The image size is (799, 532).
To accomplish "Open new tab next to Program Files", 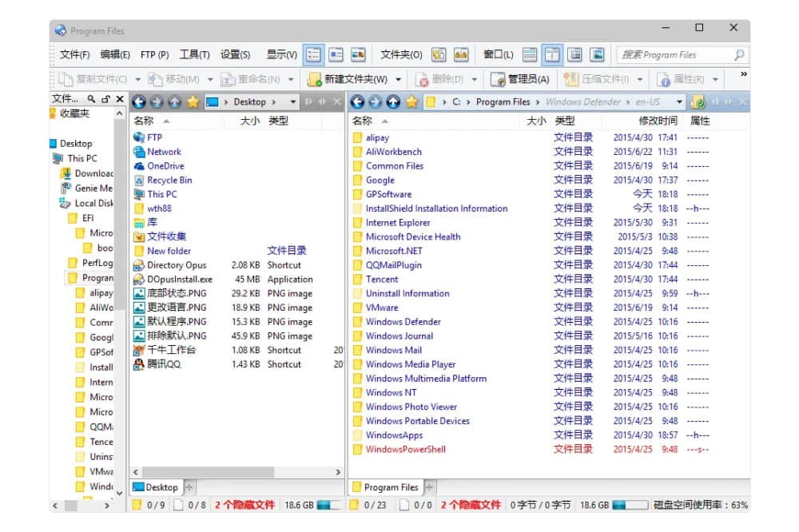I will (431, 487).
